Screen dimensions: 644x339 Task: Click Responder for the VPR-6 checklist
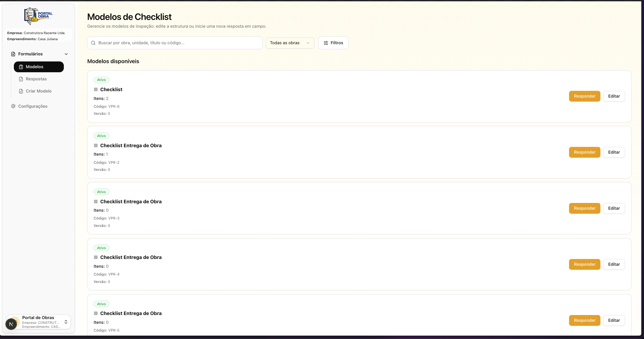tap(585, 96)
